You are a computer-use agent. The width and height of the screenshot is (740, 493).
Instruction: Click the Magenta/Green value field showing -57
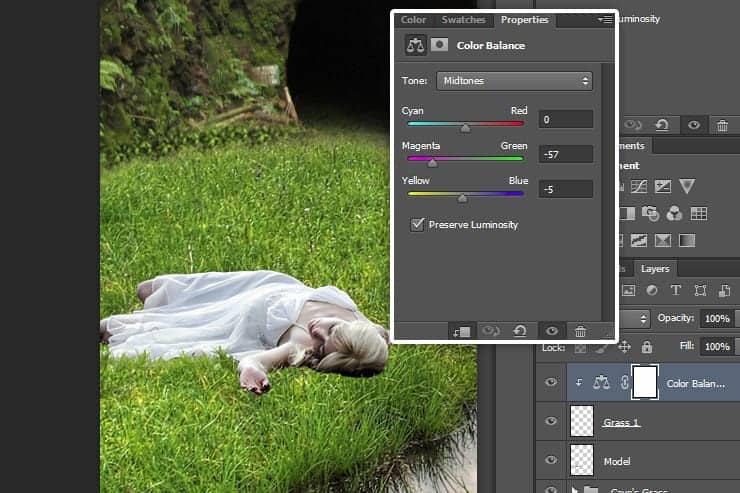[x=565, y=154]
